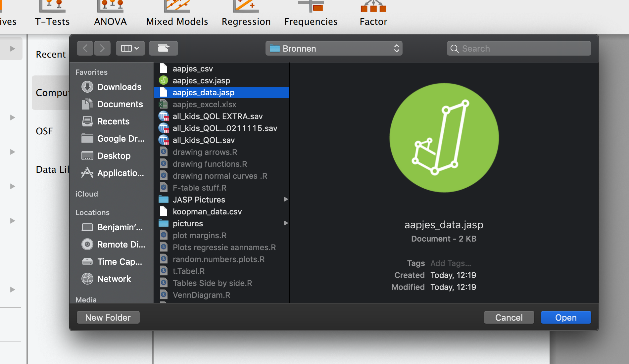The height and width of the screenshot is (364, 629).
Task: Select the aapjes_csv file
Action: [x=222, y=68]
